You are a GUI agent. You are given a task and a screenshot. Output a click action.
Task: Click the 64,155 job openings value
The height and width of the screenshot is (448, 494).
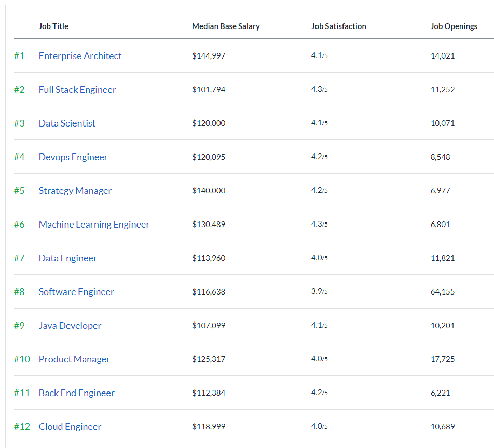point(442,292)
